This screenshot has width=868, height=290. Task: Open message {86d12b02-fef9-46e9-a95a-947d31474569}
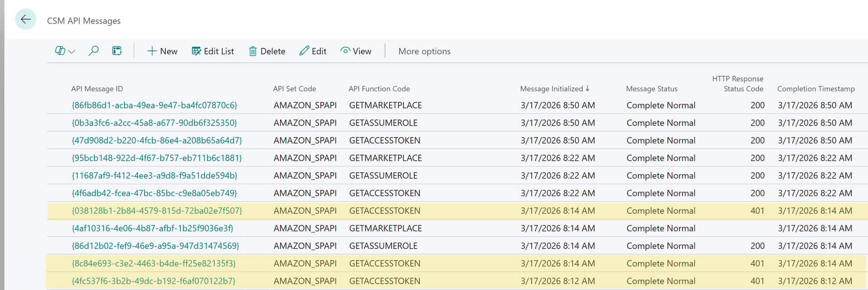(x=155, y=246)
